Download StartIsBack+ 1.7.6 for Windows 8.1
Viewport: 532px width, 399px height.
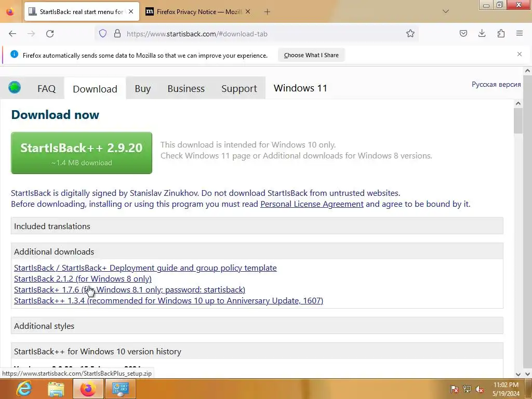pyautogui.click(x=129, y=289)
